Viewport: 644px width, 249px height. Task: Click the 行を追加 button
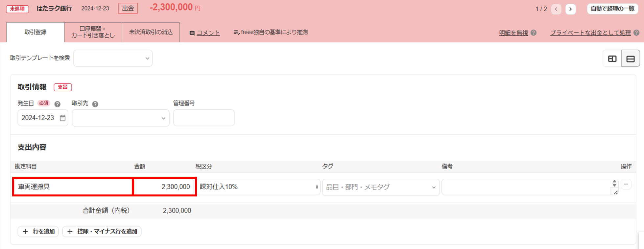click(x=38, y=231)
